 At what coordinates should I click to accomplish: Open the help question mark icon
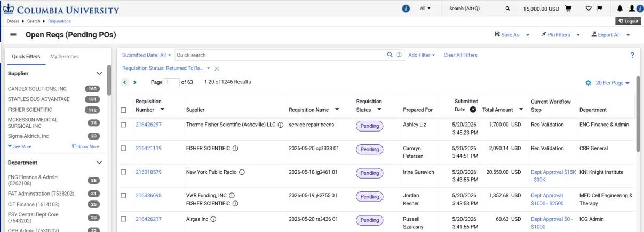pos(632,55)
